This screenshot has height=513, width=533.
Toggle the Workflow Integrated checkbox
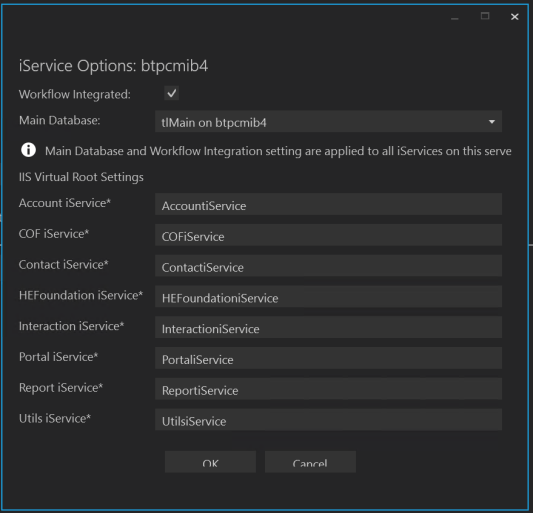(171, 93)
